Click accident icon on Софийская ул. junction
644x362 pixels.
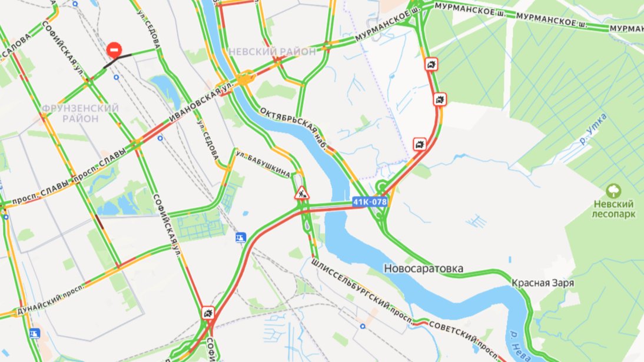click(x=208, y=313)
